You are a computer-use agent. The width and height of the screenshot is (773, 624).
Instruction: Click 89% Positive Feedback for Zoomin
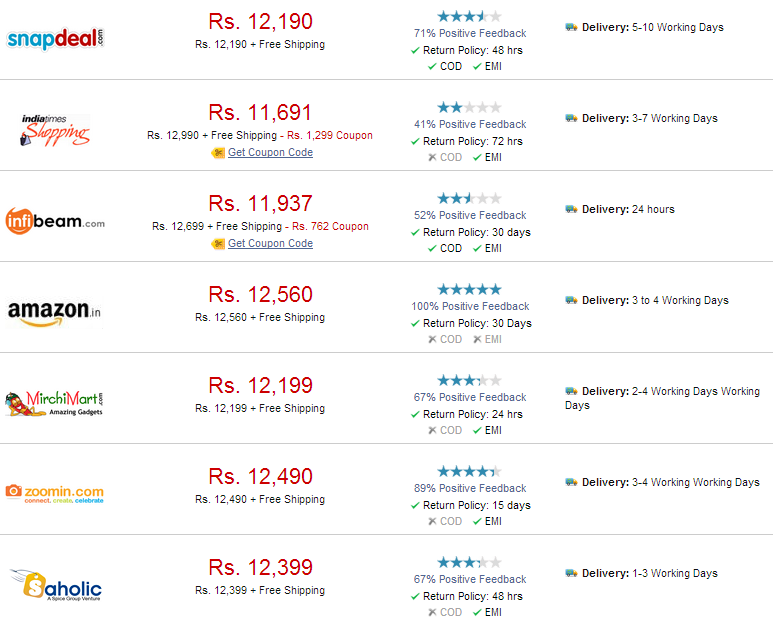click(x=470, y=488)
